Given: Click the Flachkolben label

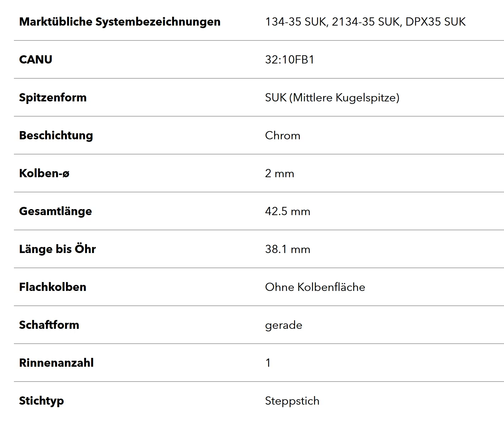Looking at the screenshot, I should click(52, 287).
